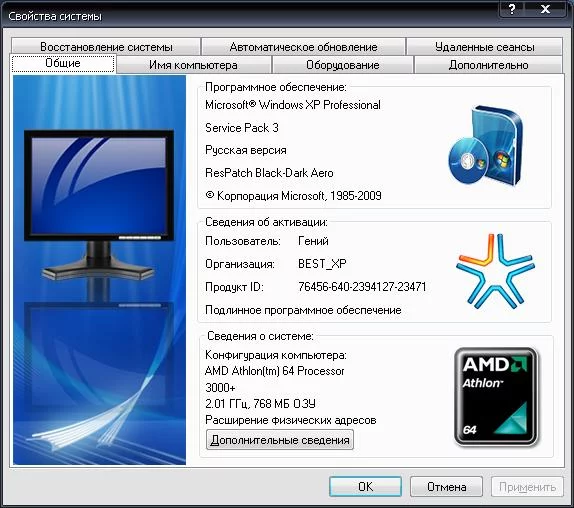Viewport: 574px width, 508px height.
Task: Click the 2.01 ГГц, 768 МБ ОЗУ line
Action: 260,404
